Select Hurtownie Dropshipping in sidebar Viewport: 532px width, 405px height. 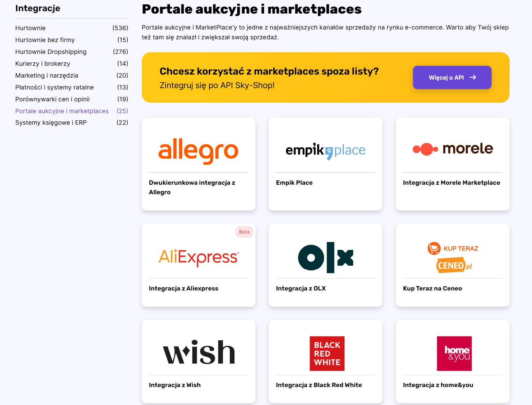click(51, 52)
